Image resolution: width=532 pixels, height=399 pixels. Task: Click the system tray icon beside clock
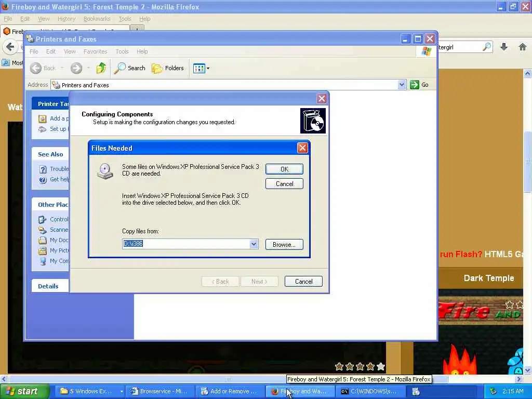coord(494,391)
